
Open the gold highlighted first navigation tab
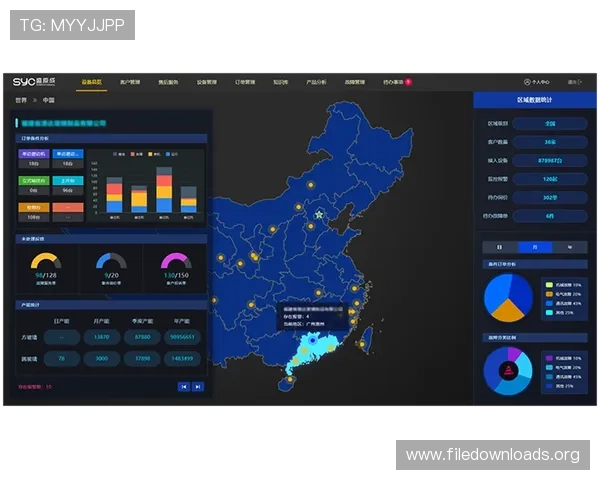[91, 82]
